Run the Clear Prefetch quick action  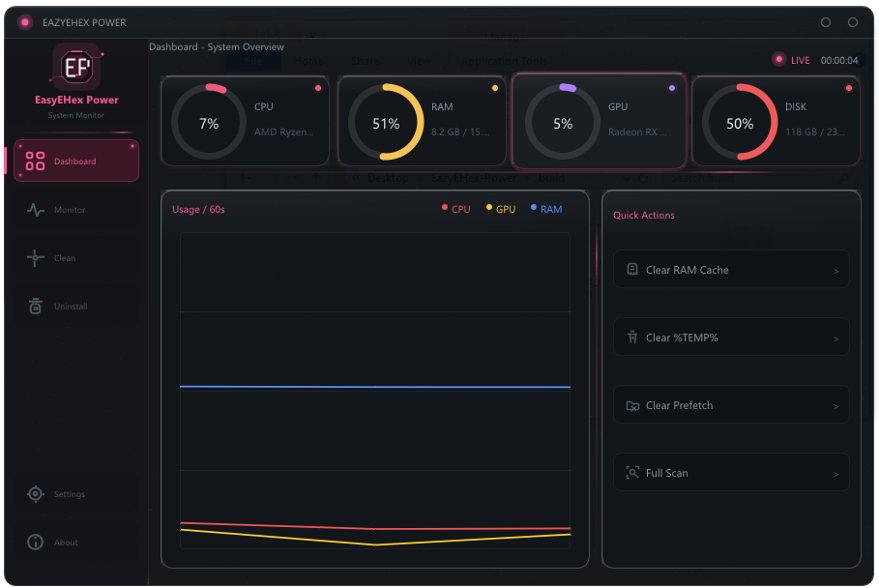[731, 404]
